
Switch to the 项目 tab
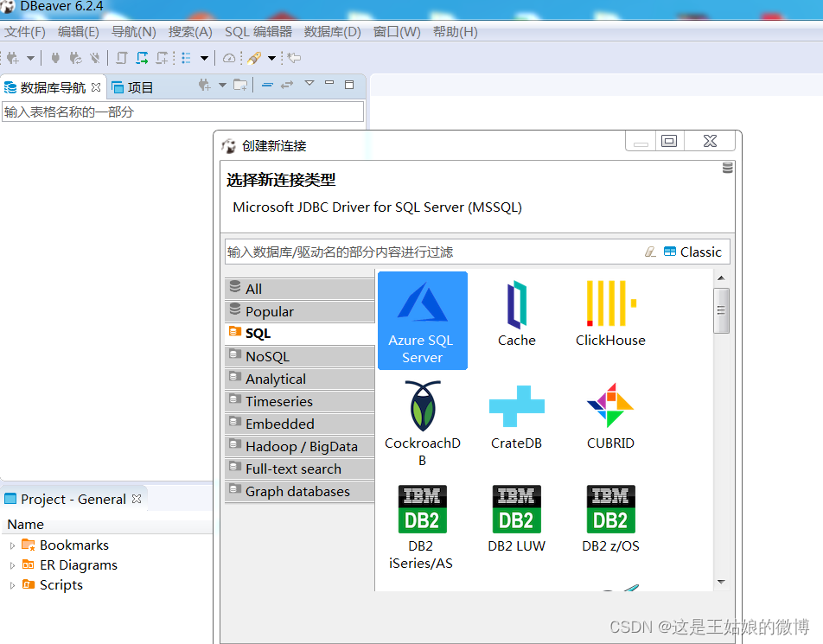pyautogui.click(x=132, y=87)
